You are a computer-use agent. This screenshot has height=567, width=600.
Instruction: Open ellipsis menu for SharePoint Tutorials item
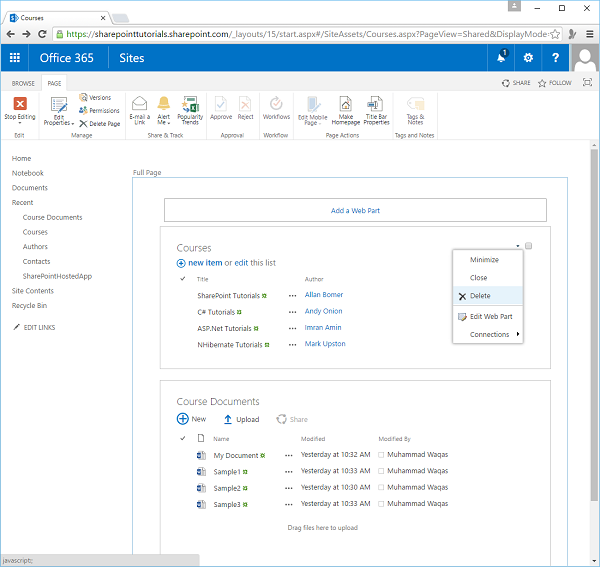(292, 296)
